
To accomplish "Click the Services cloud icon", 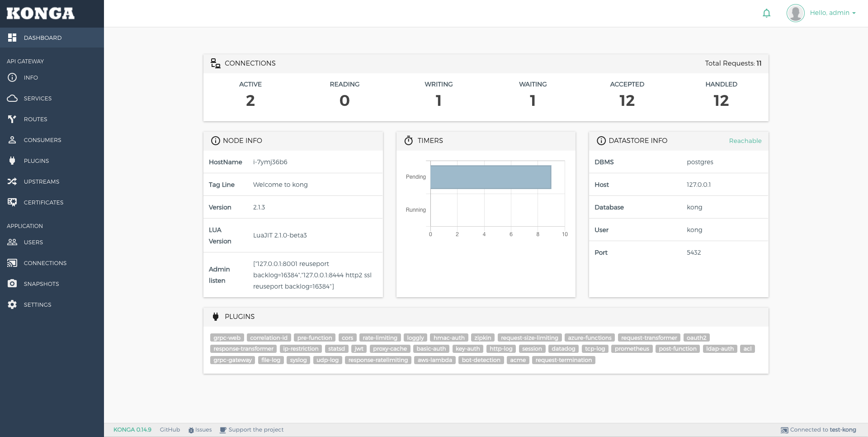I will pos(12,98).
